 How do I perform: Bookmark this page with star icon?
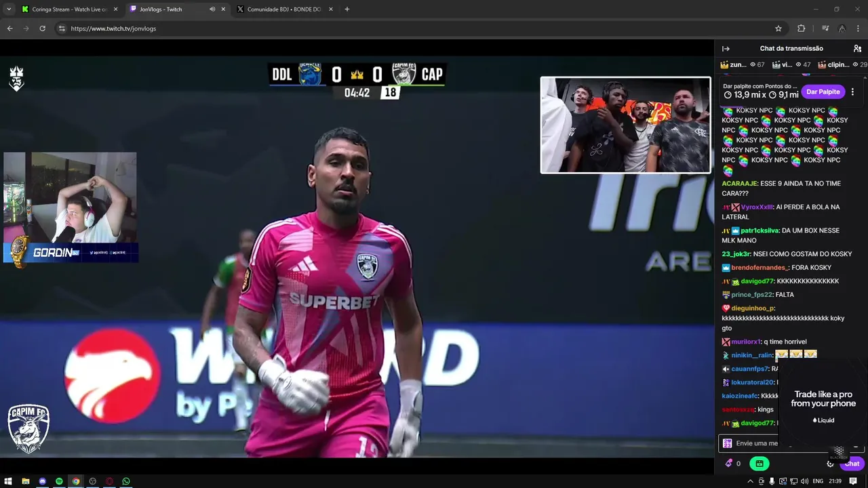point(778,28)
